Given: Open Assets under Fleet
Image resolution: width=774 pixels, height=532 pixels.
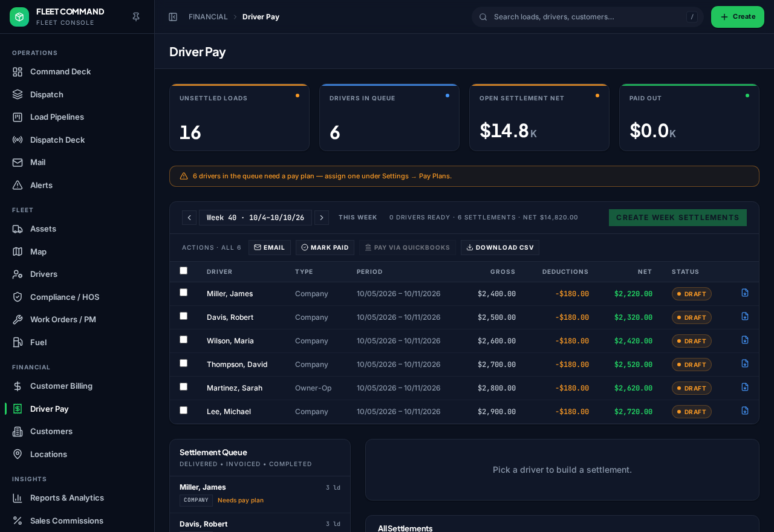Looking at the screenshot, I should (x=77, y=229).
